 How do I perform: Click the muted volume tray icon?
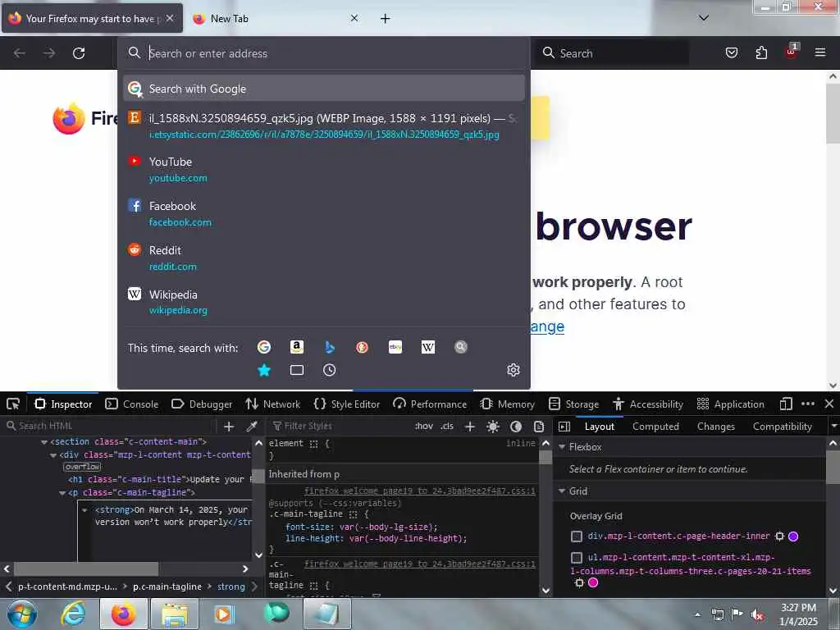point(757,614)
